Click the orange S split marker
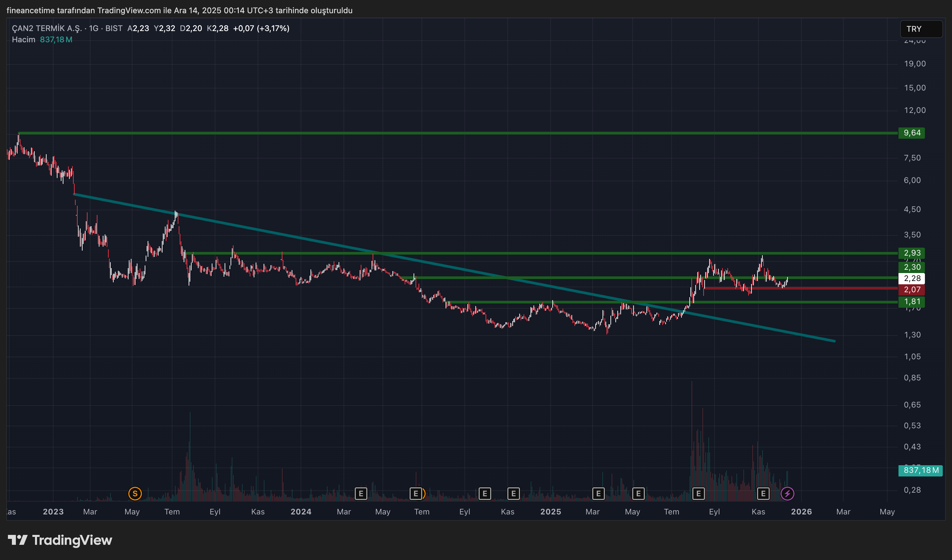The width and height of the screenshot is (952, 560). point(135,494)
